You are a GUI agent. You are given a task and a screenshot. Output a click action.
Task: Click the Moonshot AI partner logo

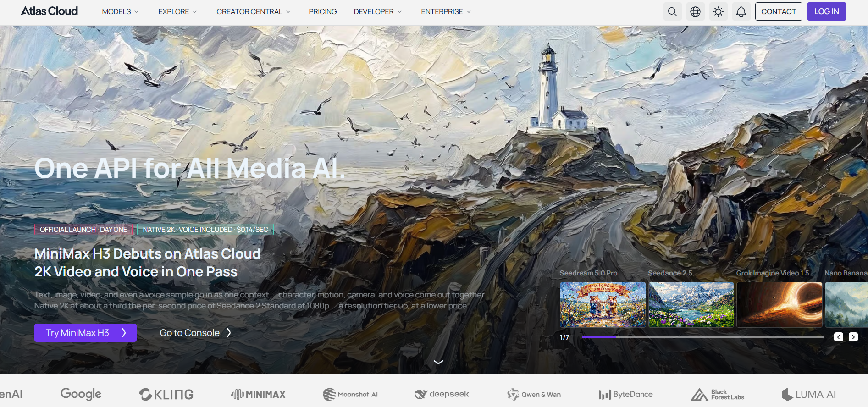[350, 394]
